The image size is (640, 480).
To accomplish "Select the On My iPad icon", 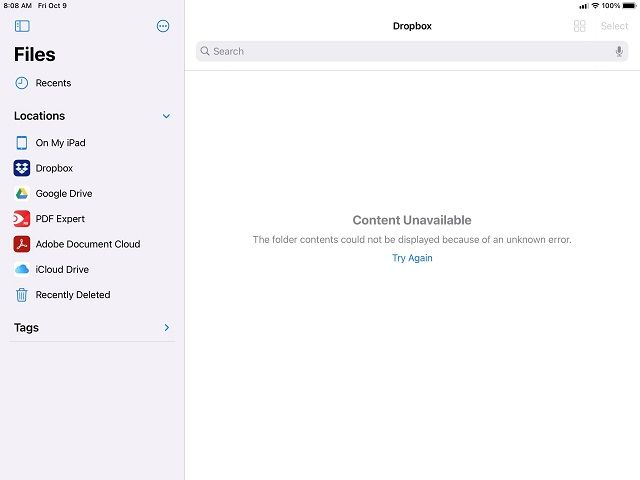I will pos(22,143).
